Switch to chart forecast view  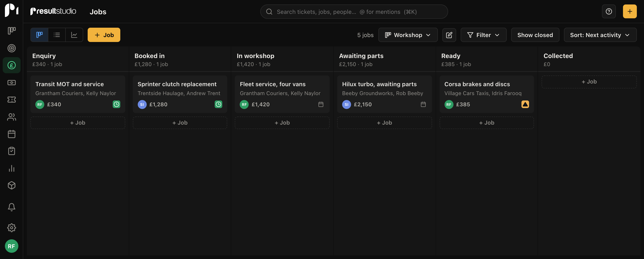[74, 35]
